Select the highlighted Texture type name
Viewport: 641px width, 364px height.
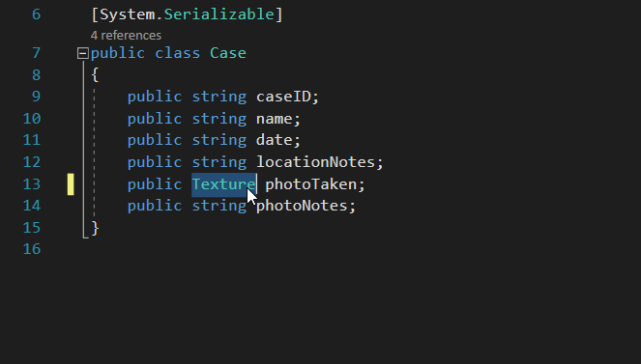pos(223,184)
